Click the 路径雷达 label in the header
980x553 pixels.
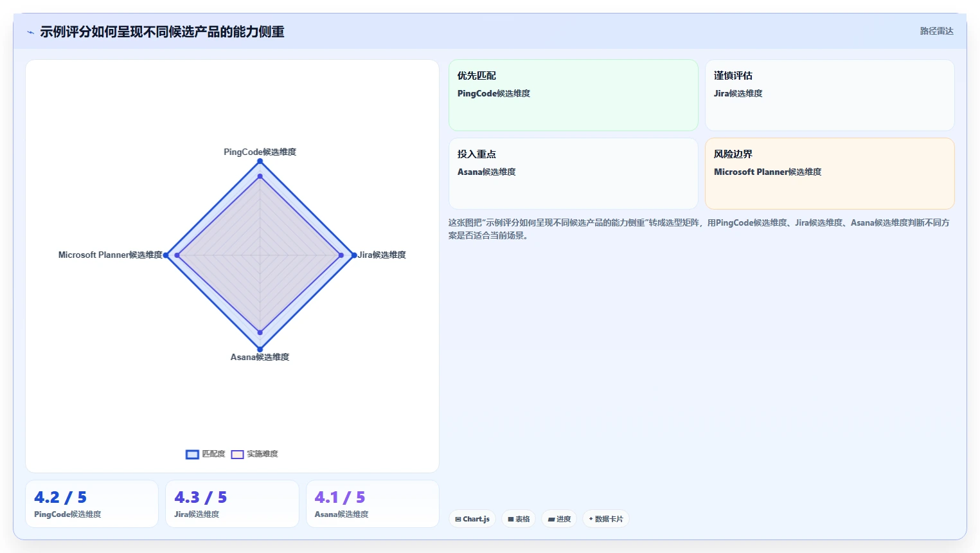(x=936, y=31)
